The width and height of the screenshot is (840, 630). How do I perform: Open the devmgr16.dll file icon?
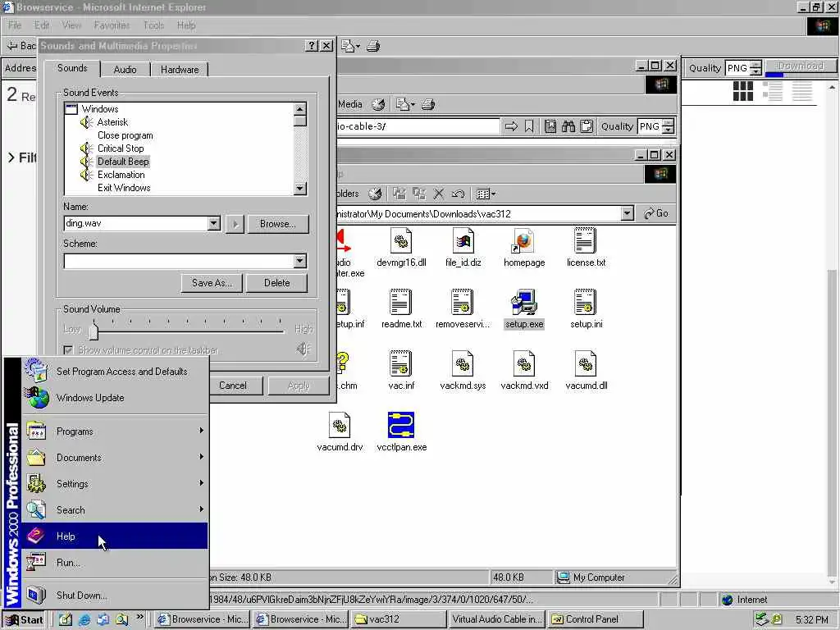401,241
